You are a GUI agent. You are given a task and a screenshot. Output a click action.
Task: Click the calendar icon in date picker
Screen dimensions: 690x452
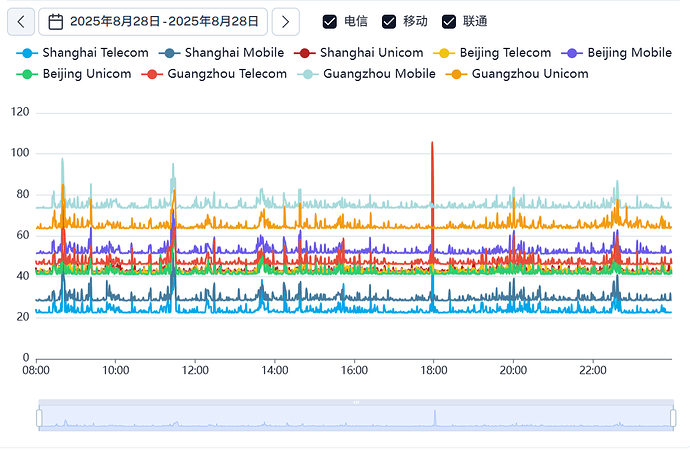(55, 22)
